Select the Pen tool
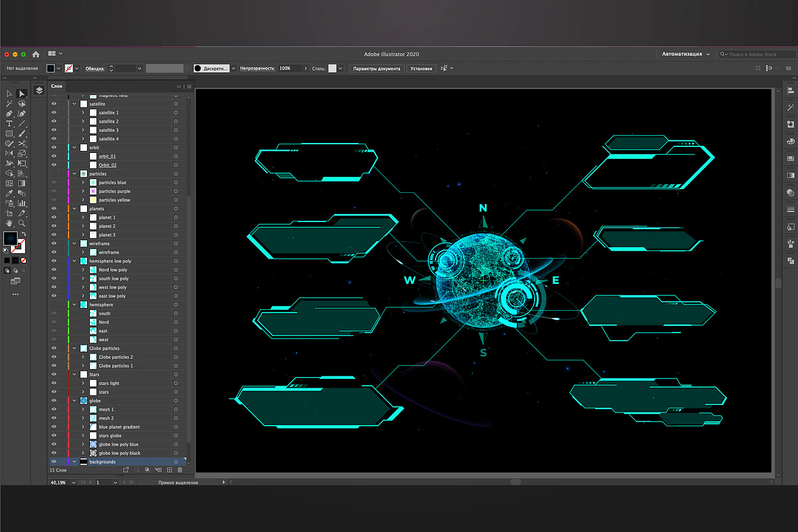798x532 pixels. pyautogui.click(x=9, y=114)
